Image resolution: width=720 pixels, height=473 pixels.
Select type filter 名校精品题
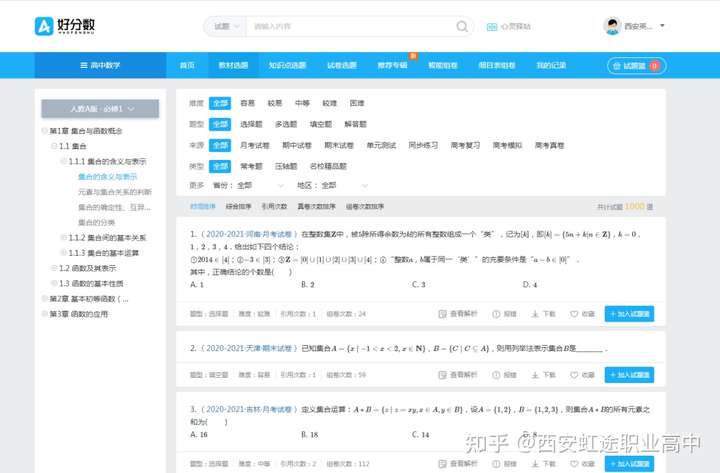click(328, 166)
